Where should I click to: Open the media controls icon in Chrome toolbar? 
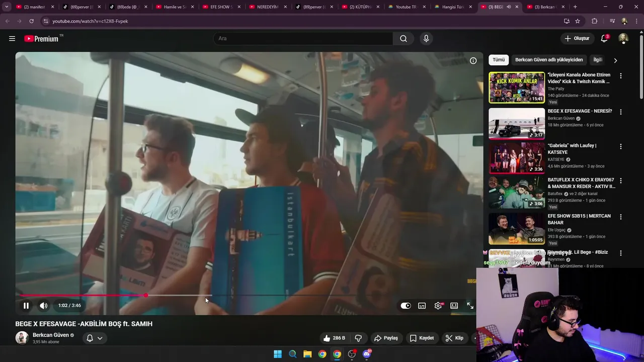[612, 21]
